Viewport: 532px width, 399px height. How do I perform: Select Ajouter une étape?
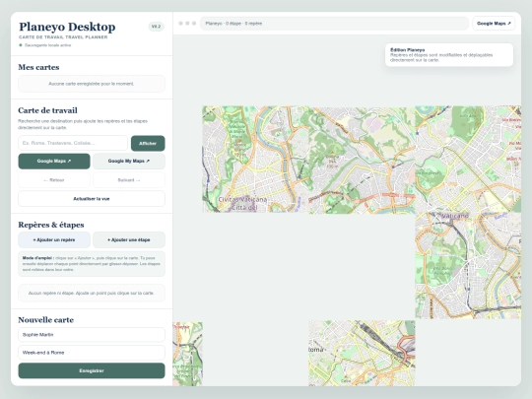(x=129, y=239)
